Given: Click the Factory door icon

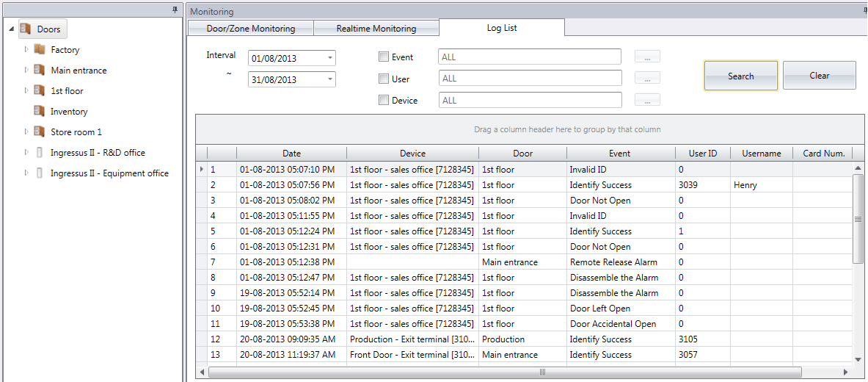Looking at the screenshot, I should tap(40, 50).
